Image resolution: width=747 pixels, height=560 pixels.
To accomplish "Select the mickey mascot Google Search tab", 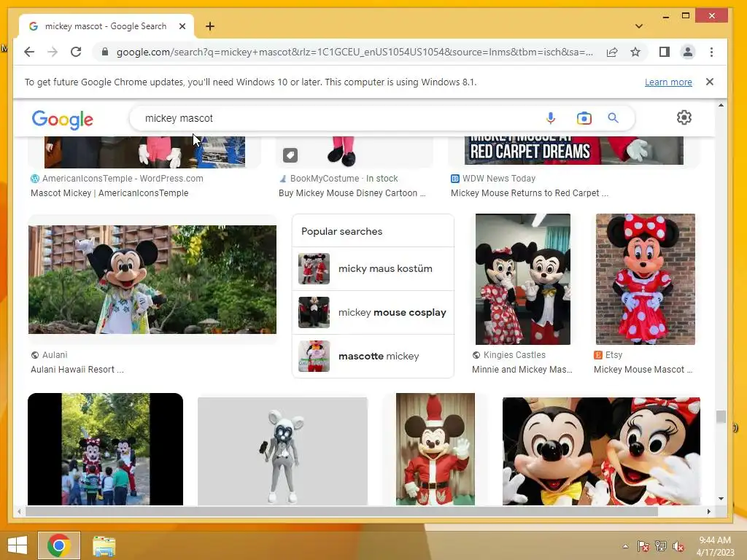I will [x=105, y=26].
